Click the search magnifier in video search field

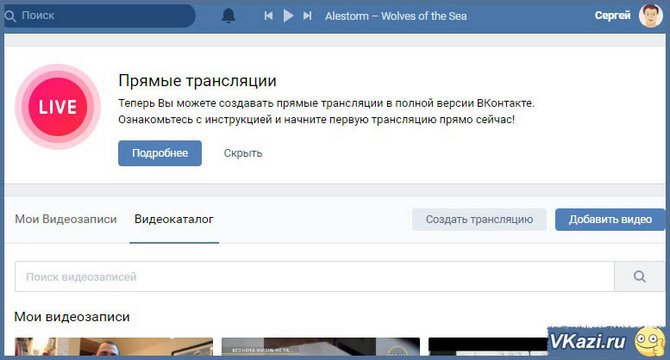coord(639,277)
